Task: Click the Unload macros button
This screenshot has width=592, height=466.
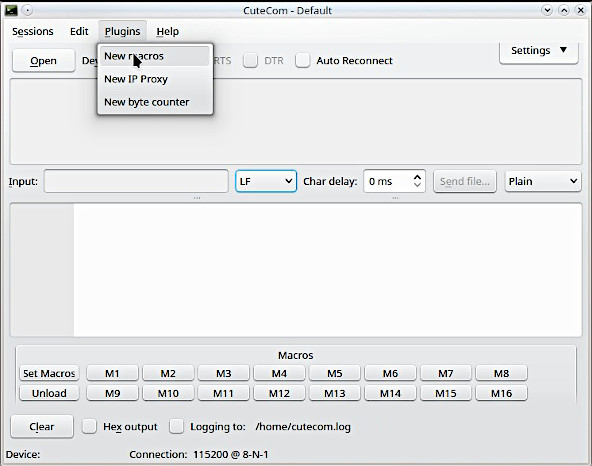Action: coord(49,393)
